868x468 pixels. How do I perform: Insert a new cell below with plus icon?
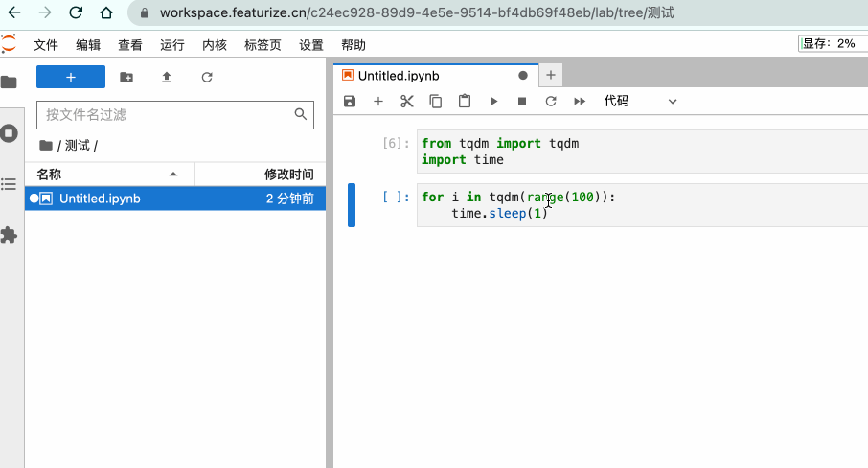tap(378, 102)
